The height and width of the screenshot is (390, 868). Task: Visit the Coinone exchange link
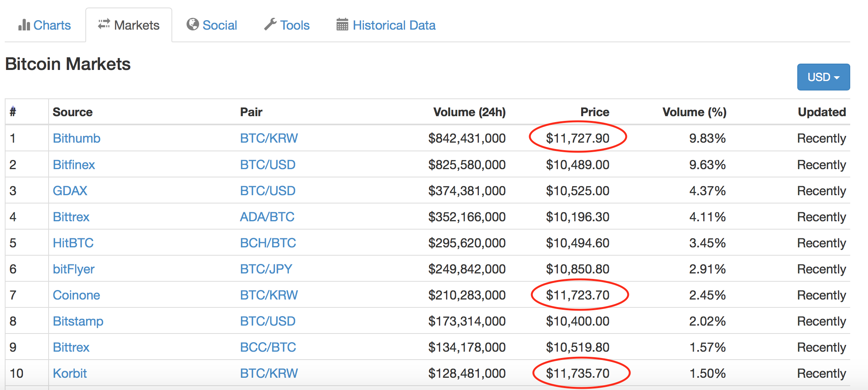[76, 295]
